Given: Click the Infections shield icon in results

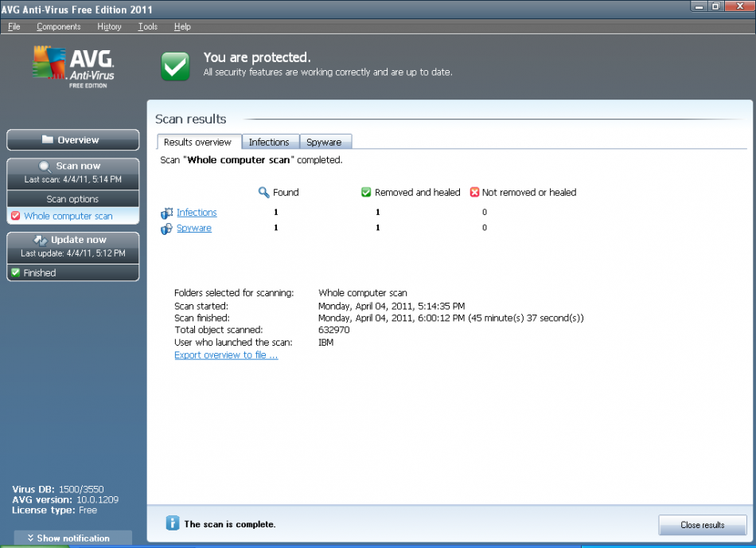Looking at the screenshot, I should point(166,213).
